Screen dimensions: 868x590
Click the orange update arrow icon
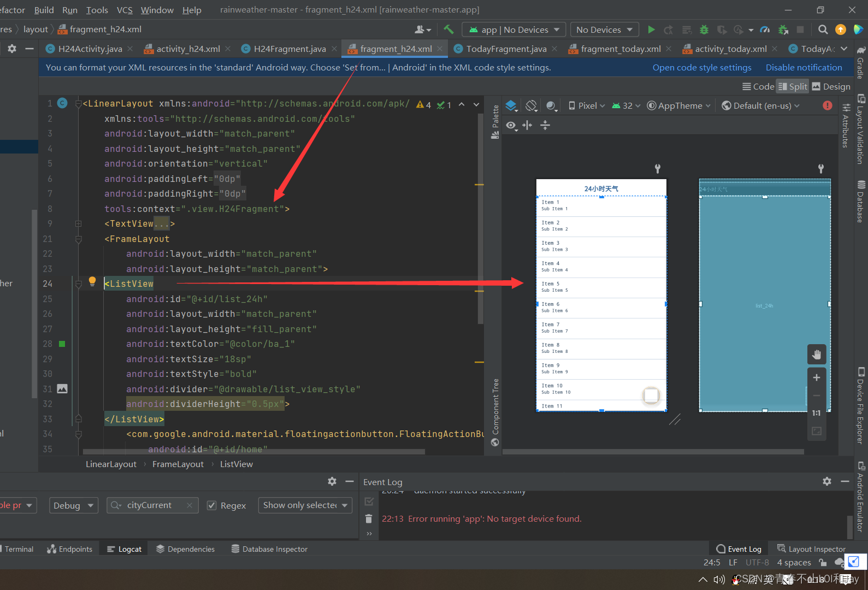click(841, 29)
